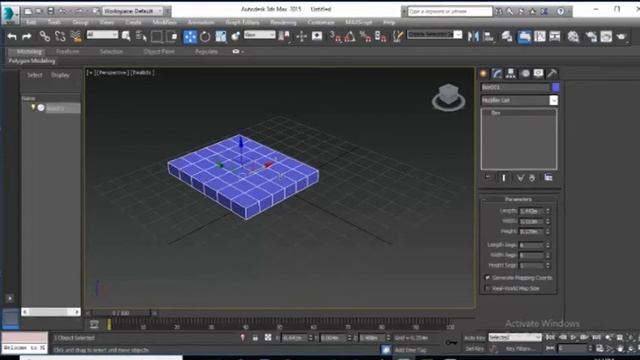Viewport: 640px width, 360px height.
Task: Click Configure Modifier Sets icon under the stack
Action: click(x=548, y=178)
